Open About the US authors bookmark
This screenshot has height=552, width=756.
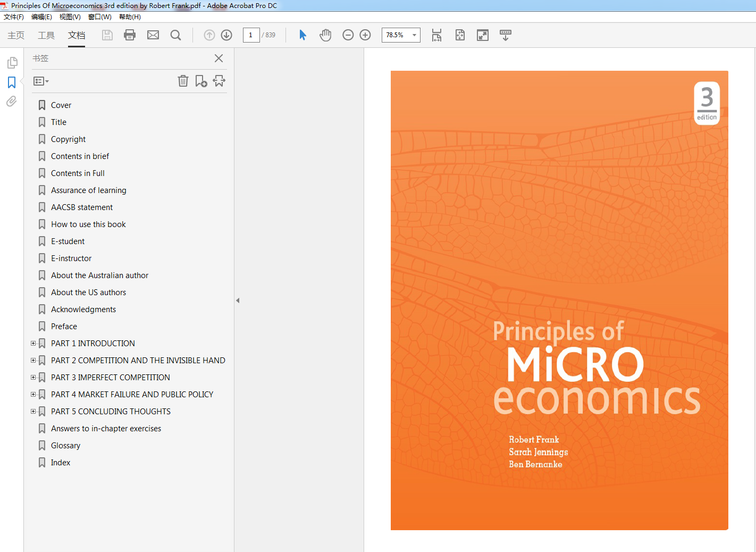88,292
